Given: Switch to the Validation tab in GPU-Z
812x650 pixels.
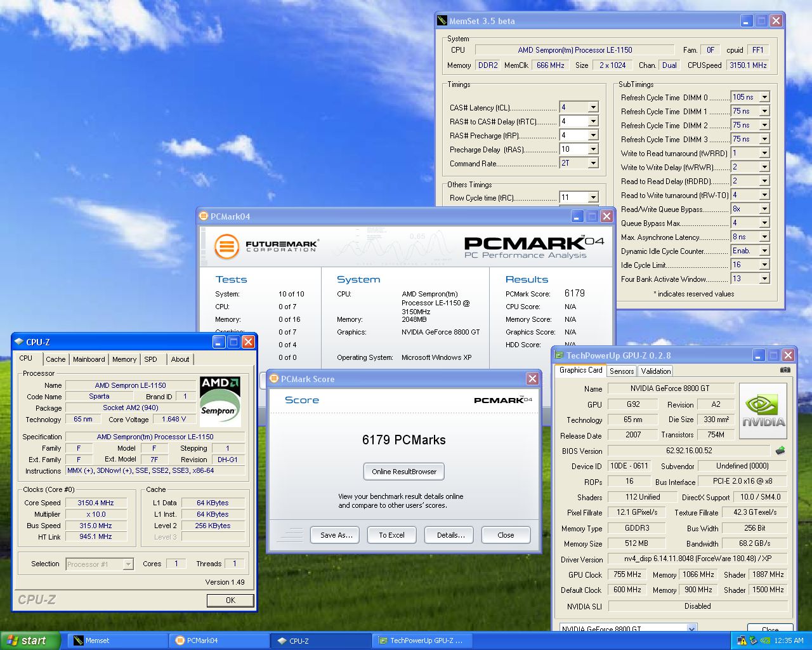Looking at the screenshot, I should 655,371.
